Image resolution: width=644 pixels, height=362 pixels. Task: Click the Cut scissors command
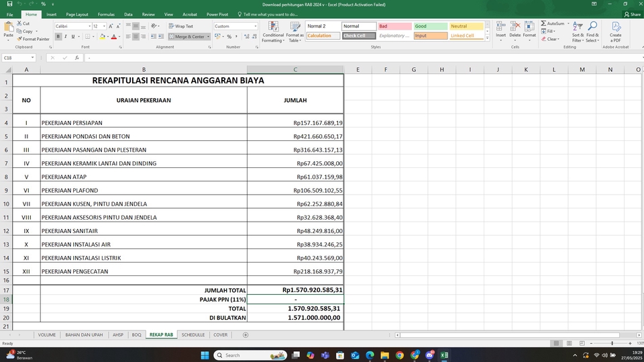[23, 24]
